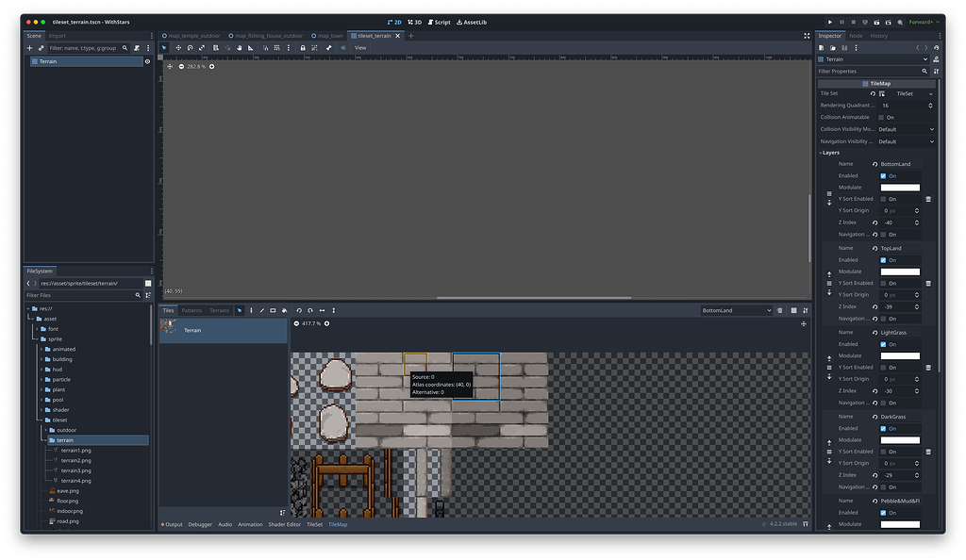Select the Move tool in the canvas toolbar

(x=179, y=48)
